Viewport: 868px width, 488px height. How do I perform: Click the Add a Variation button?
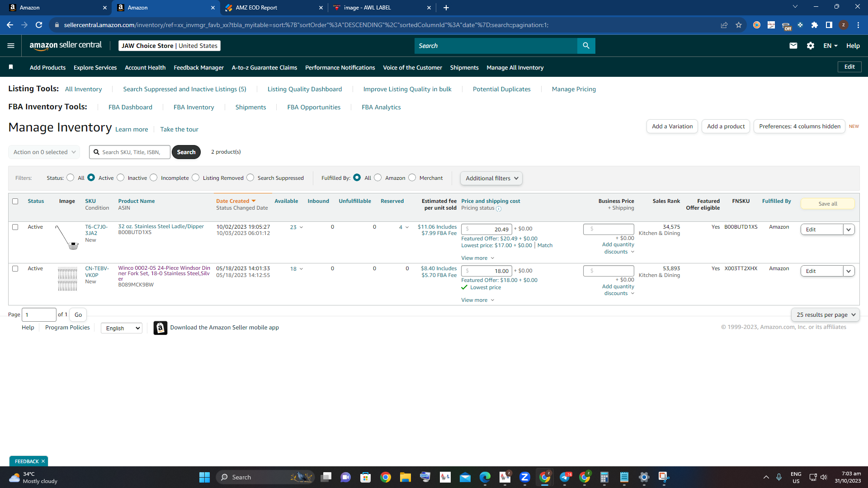tap(672, 126)
